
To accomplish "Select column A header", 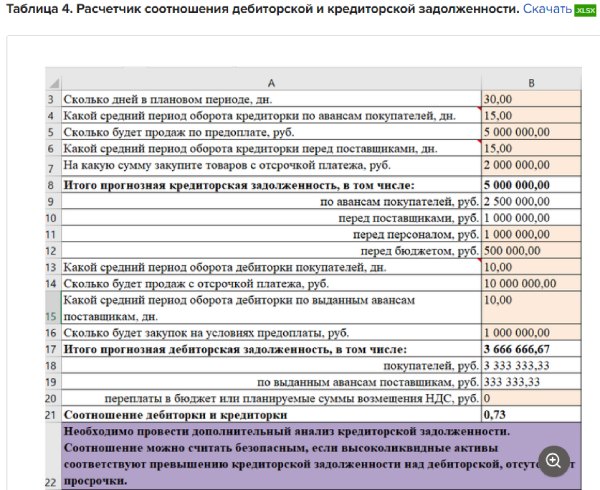I will click(270, 82).
